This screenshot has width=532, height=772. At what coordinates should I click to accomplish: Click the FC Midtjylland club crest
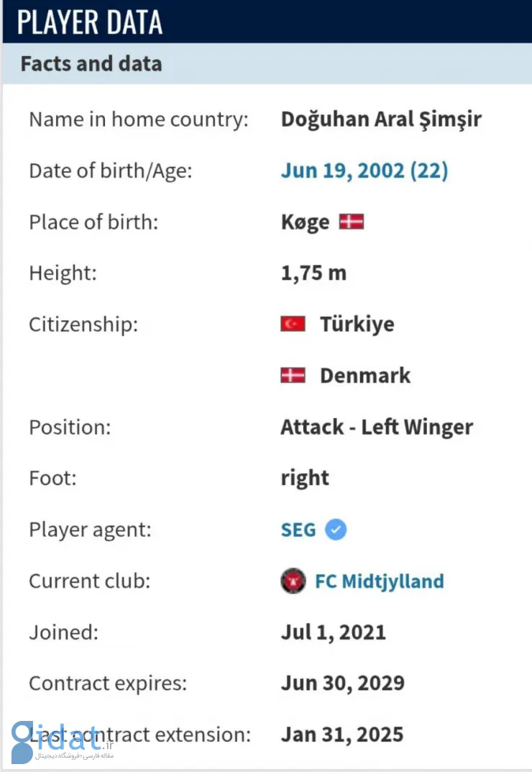(293, 581)
